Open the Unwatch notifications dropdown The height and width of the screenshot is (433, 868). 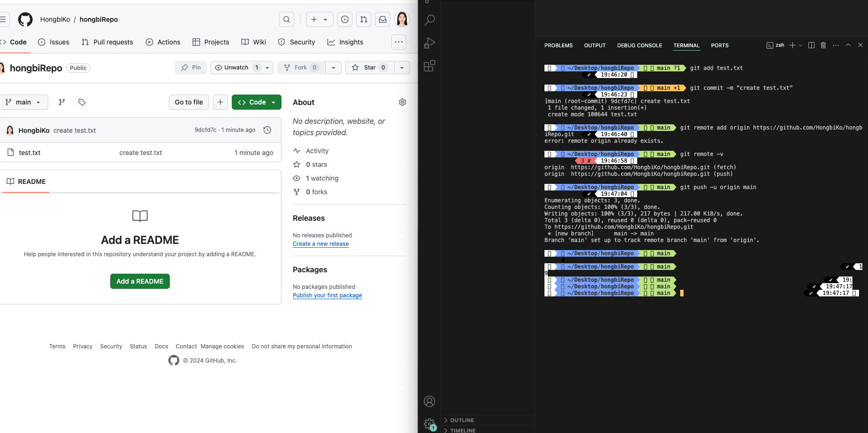(x=242, y=68)
